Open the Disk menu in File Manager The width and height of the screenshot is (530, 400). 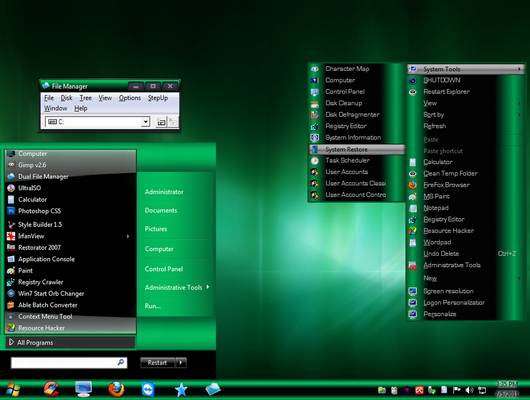tap(66, 98)
